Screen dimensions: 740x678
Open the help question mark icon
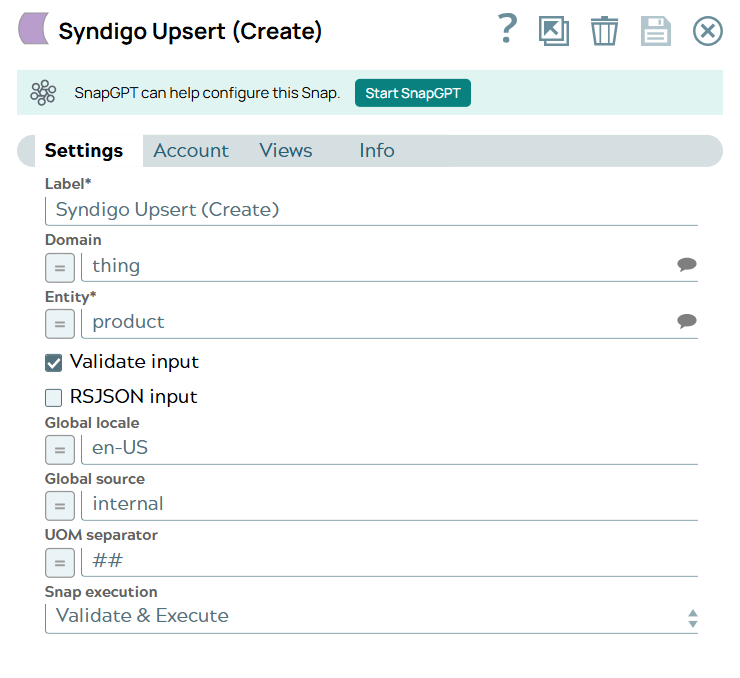pos(508,30)
